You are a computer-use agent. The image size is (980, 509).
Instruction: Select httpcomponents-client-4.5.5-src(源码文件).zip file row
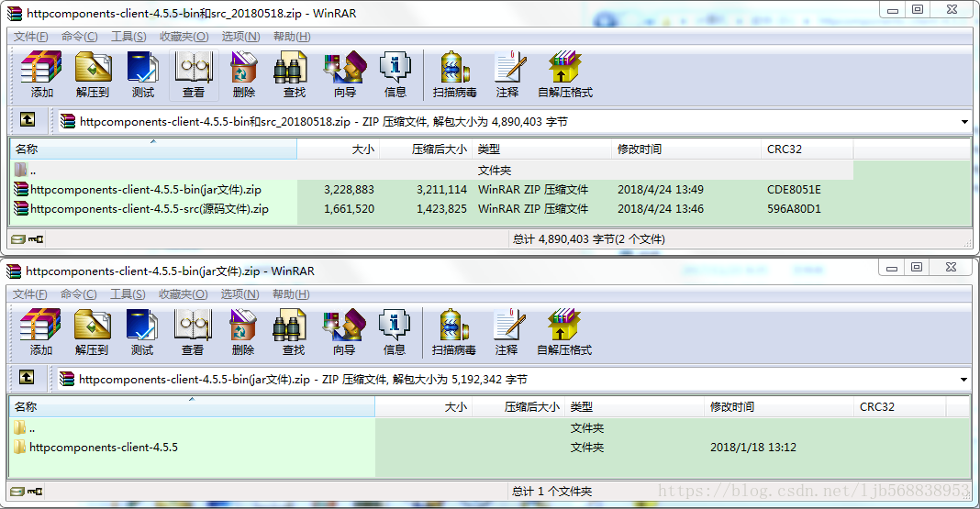coord(432,208)
